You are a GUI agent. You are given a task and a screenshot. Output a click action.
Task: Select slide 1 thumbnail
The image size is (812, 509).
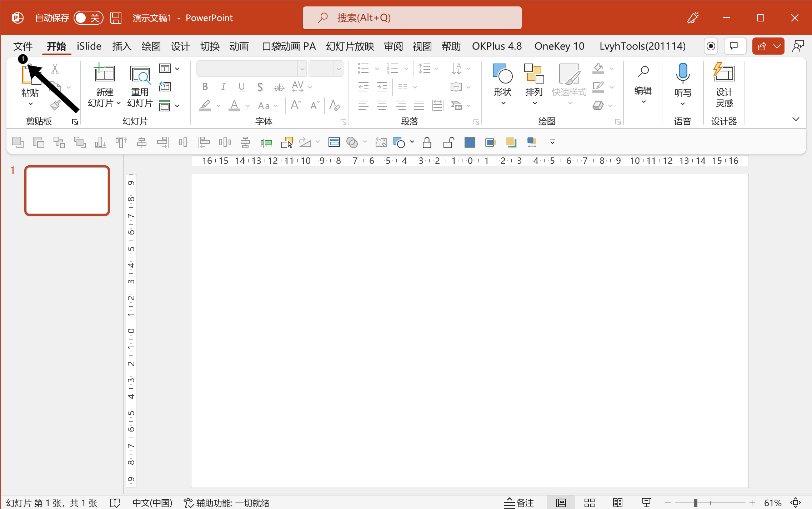(67, 190)
